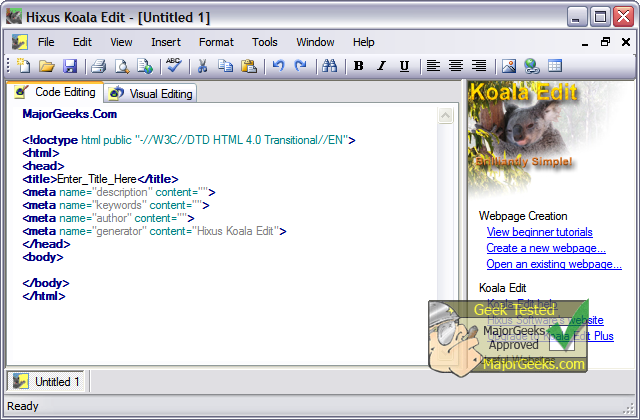
Task: Click Enter_Title_Here text in code
Action: [97, 179]
